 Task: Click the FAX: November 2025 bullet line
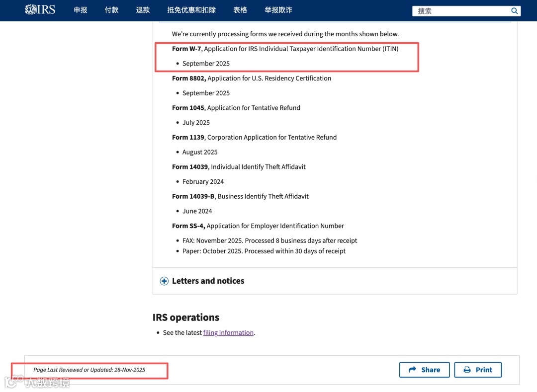tap(270, 240)
